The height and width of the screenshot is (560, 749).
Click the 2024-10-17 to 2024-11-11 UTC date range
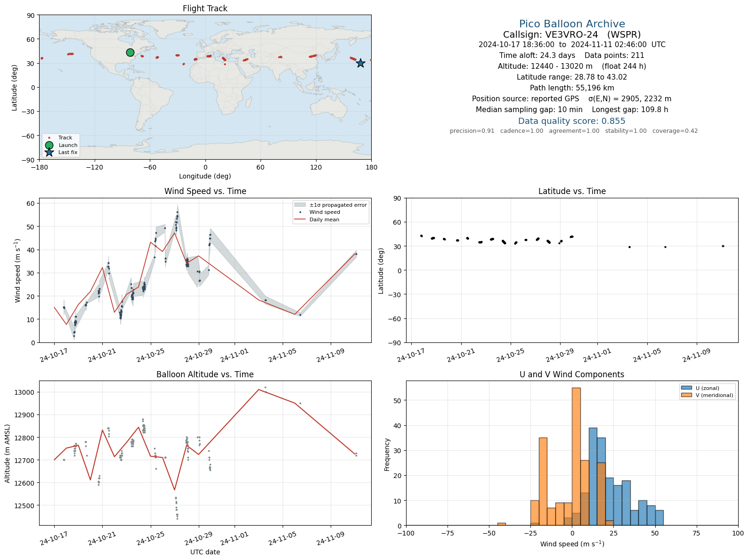572,45
